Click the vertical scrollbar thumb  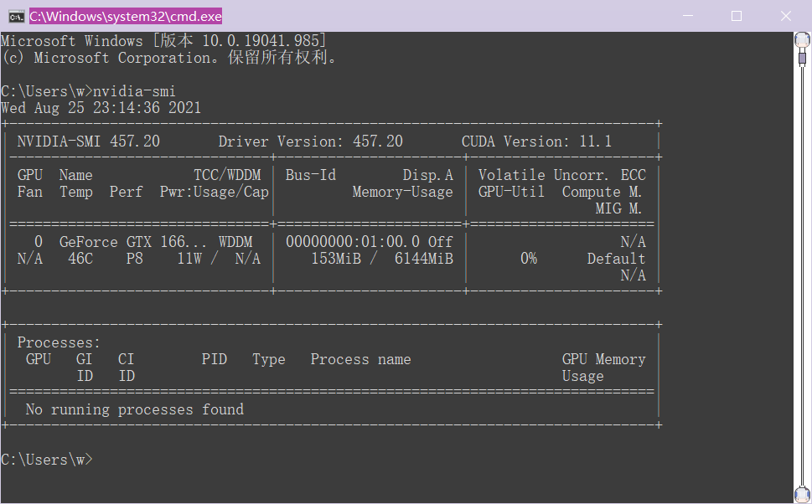pos(802,58)
